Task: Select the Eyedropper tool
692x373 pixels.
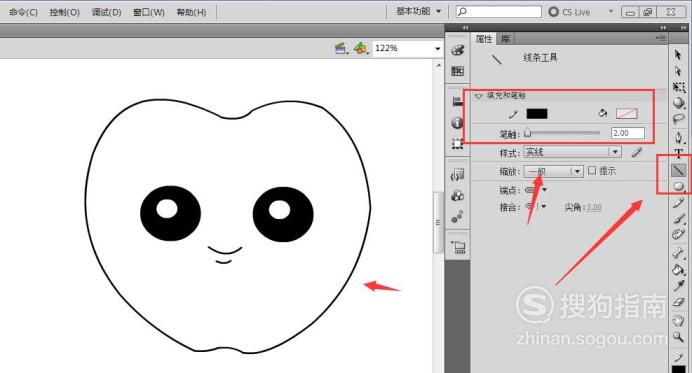Action: [x=679, y=286]
